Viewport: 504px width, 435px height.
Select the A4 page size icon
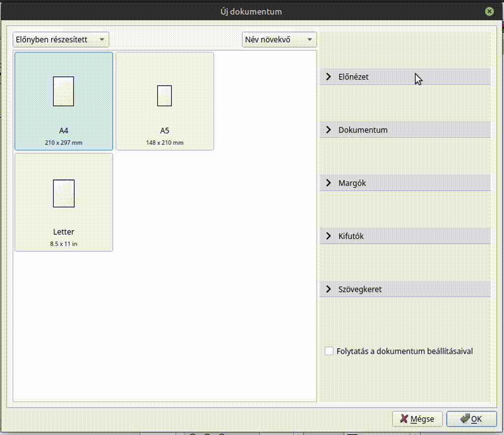(63, 91)
